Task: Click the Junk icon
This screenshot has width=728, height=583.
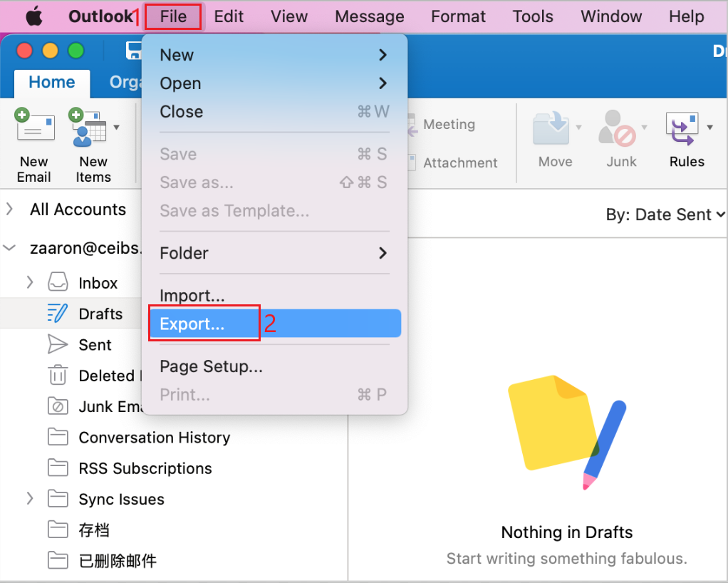Action: point(618,130)
